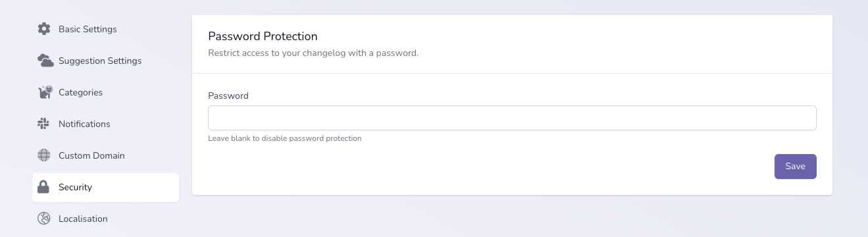Click the gear icon for Basic Settings
The image size is (868, 237).
[44, 29]
